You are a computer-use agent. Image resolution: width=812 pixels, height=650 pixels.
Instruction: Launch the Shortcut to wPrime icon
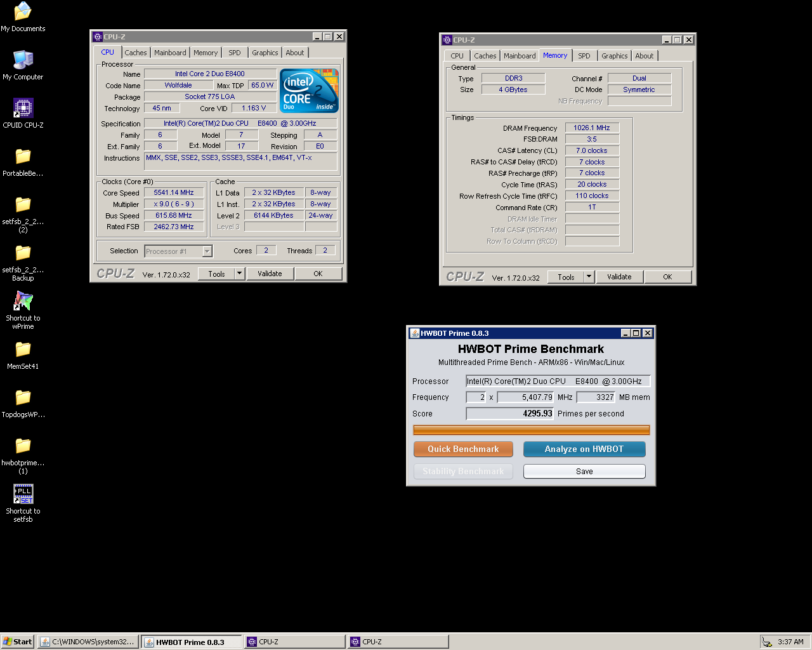point(23,310)
